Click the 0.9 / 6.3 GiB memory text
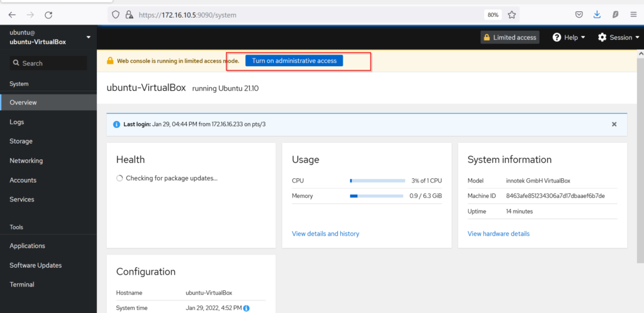This screenshot has width=644, height=313. point(426,196)
